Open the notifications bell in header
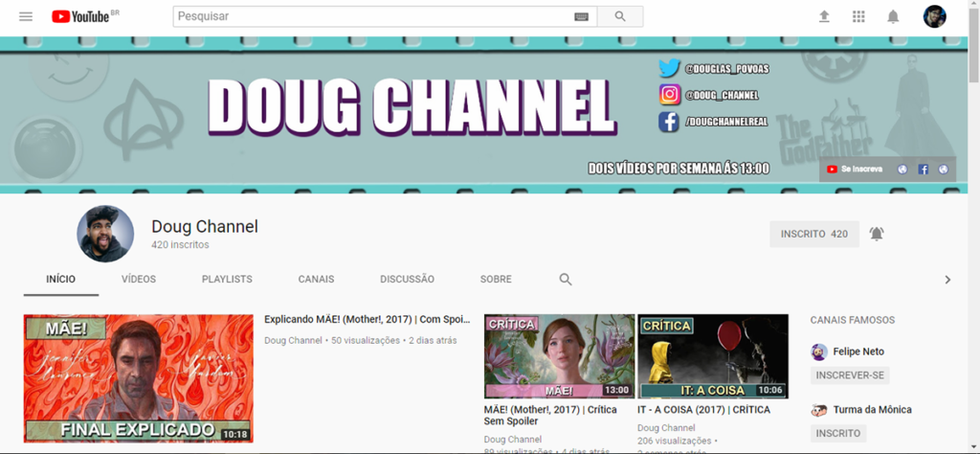 click(x=893, y=17)
